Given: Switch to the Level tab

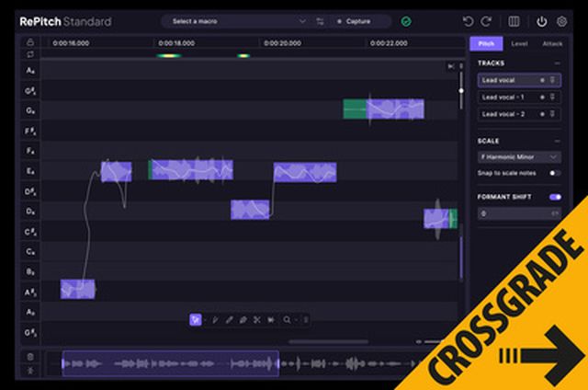Looking at the screenshot, I should click(519, 43).
